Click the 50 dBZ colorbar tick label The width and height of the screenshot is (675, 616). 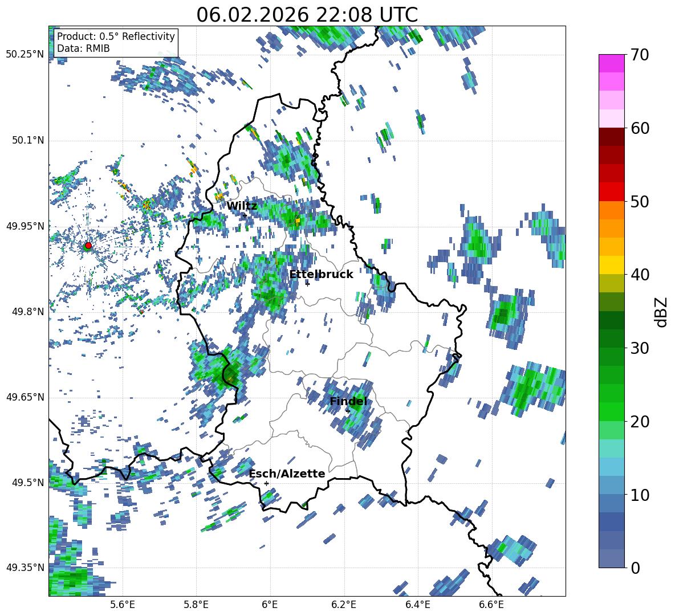click(x=639, y=201)
